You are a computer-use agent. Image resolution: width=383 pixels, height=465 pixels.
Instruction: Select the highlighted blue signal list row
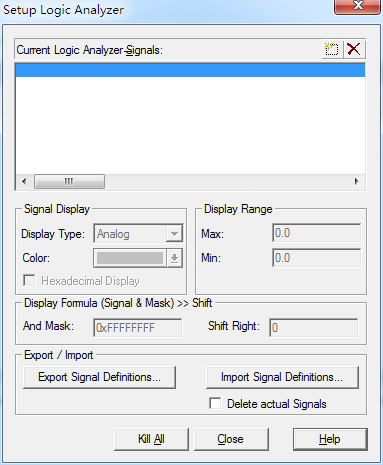pyautogui.click(x=190, y=70)
